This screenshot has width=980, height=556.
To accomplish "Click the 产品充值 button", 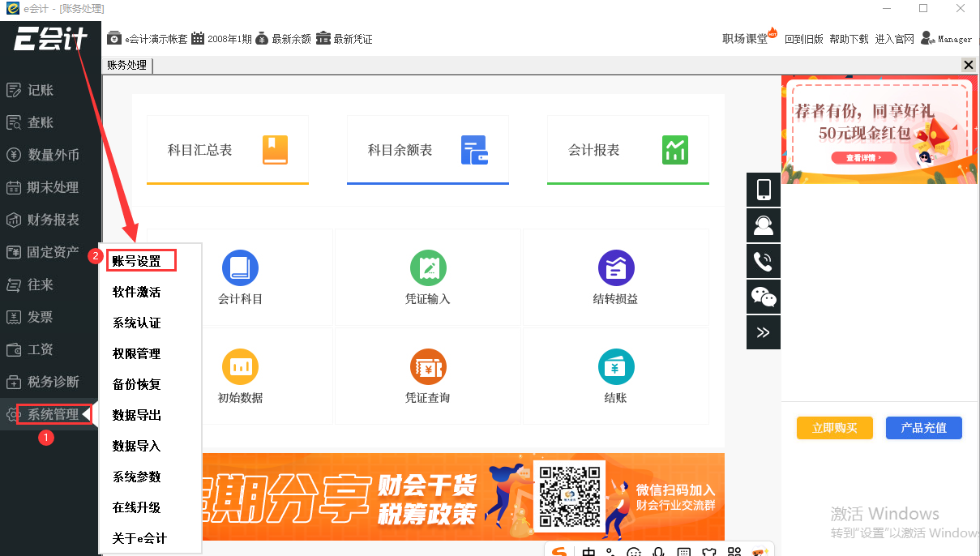I will point(924,427).
